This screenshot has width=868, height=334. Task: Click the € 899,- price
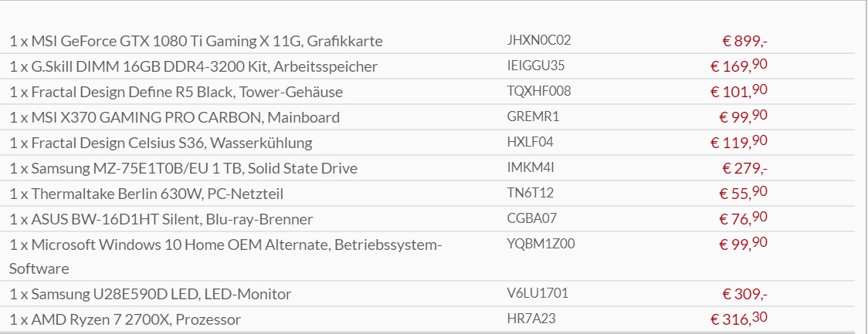[x=744, y=41]
